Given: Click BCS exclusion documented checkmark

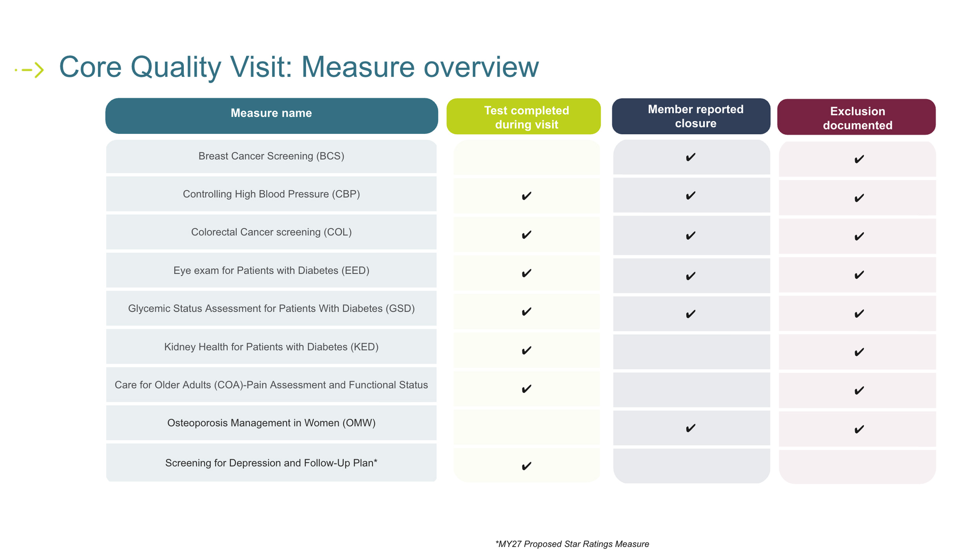Looking at the screenshot, I should [x=858, y=159].
